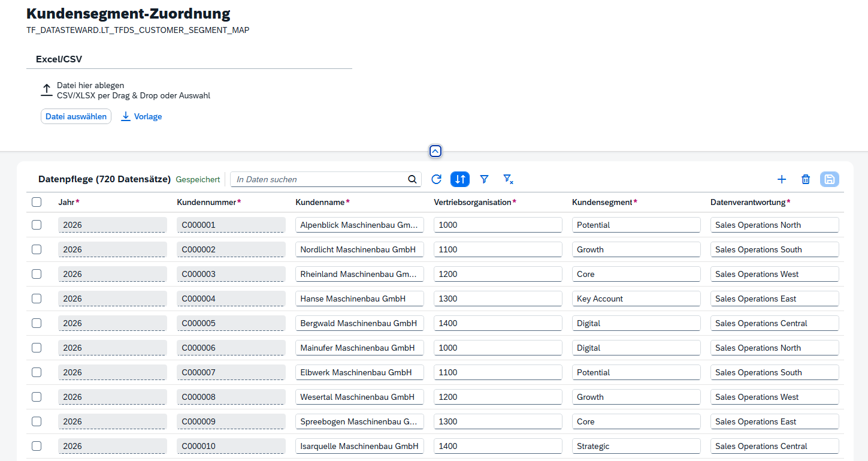The image size is (868, 461).
Task: Open the Excel/CSV tab
Action: (59, 59)
